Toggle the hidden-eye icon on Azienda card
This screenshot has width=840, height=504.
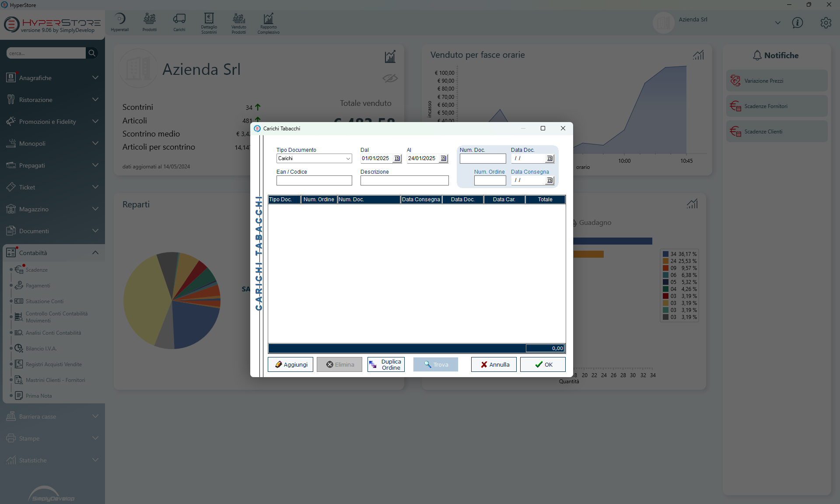(x=390, y=78)
